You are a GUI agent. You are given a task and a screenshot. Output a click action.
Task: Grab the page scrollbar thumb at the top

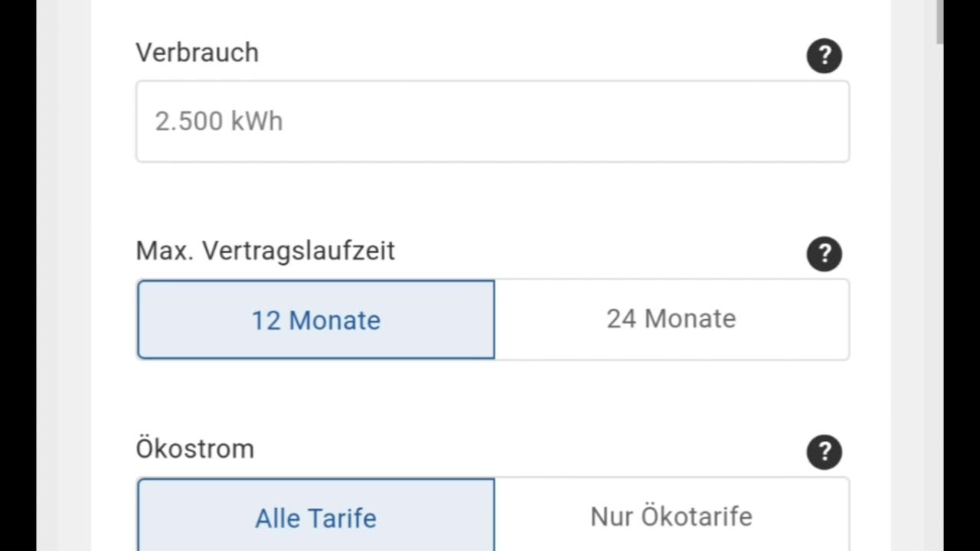point(939,21)
